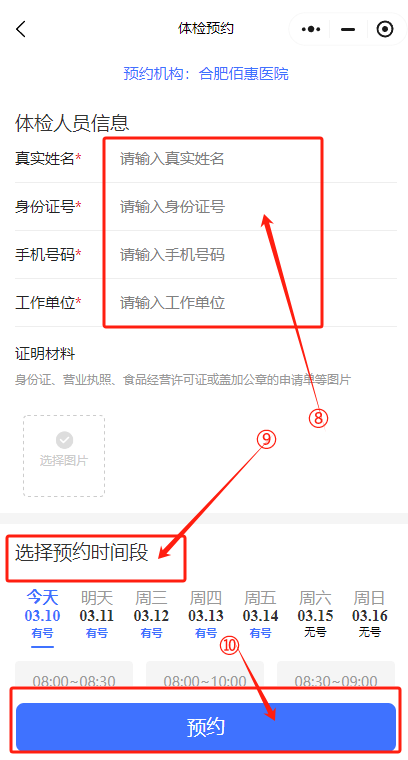408x760 pixels.
Task: Select the 08:30~09:00 time slot
Action: 336,675
